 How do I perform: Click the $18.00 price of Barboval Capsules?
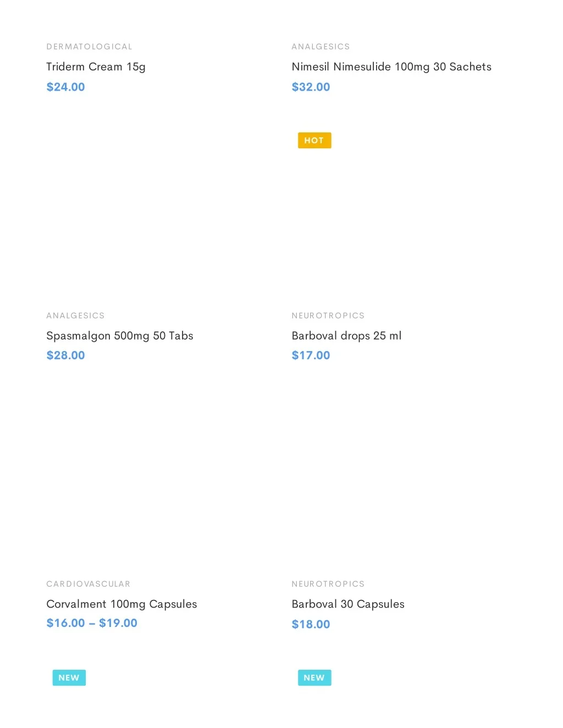click(311, 624)
